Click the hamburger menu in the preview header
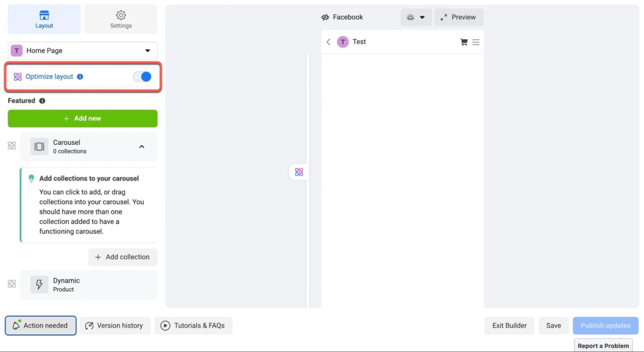The height and width of the screenshot is (352, 644). pyautogui.click(x=476, y=42)
